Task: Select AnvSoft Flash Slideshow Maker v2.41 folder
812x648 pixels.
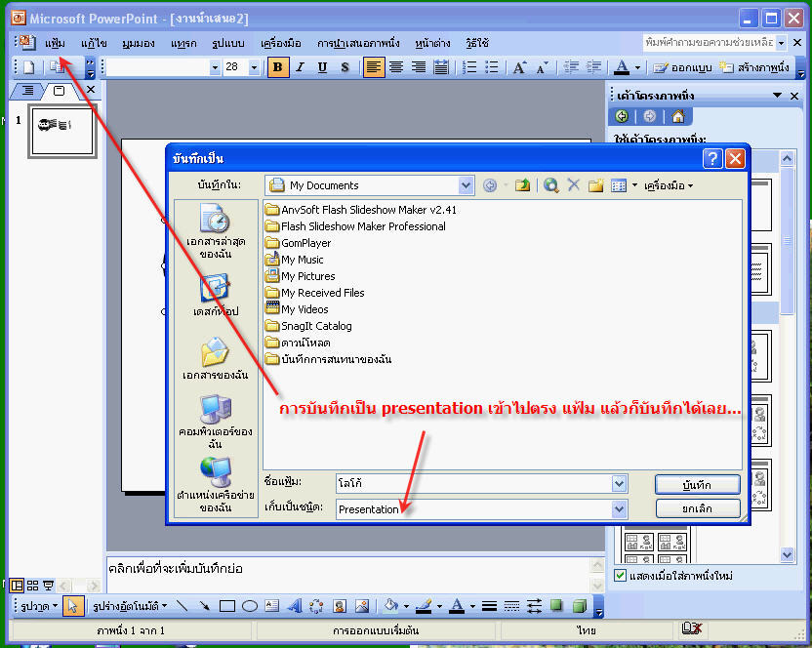Action: tap(361, 210)
